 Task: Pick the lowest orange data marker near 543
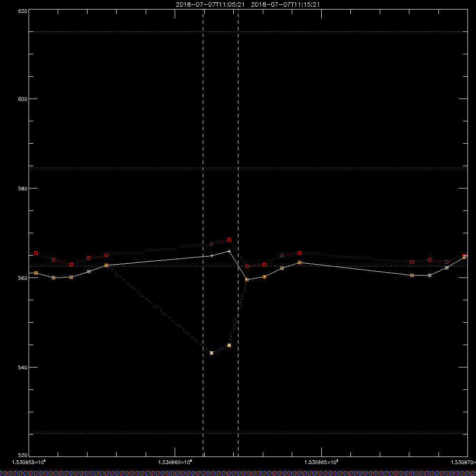tap(212, 353)
